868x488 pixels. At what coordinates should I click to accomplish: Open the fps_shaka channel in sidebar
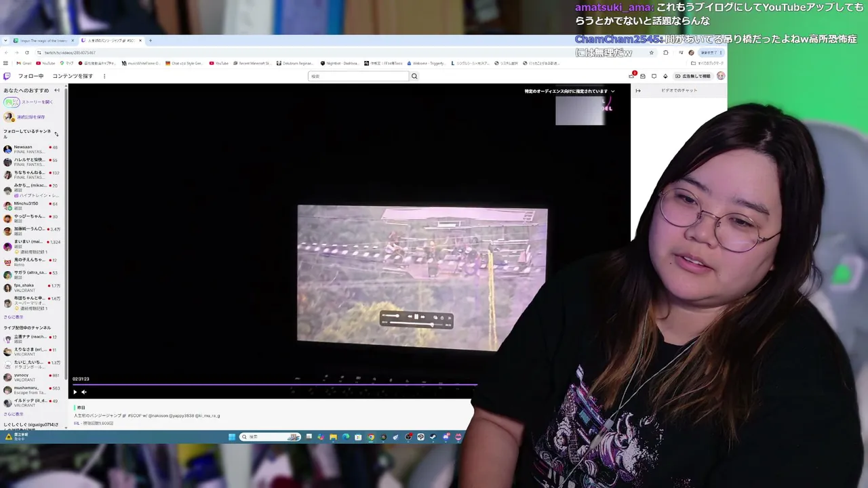31,287
